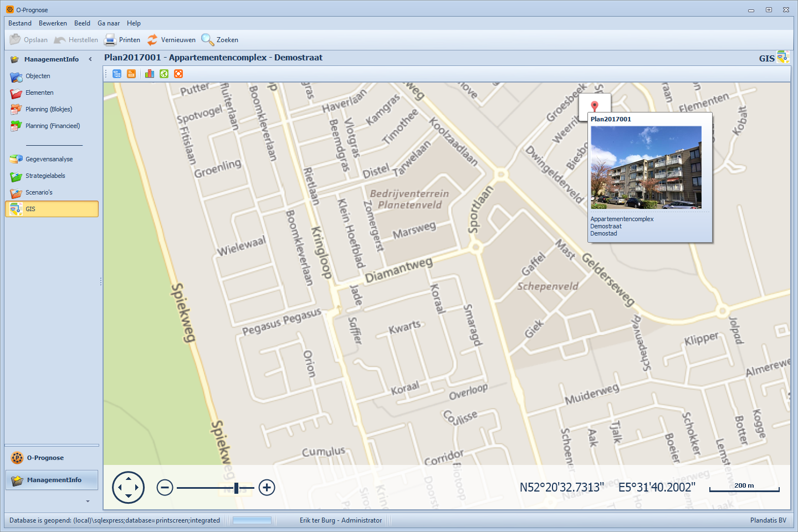This screenshot has width=798, height=532.
Task: Click the status bar progress bar
Action: point(252,520)
